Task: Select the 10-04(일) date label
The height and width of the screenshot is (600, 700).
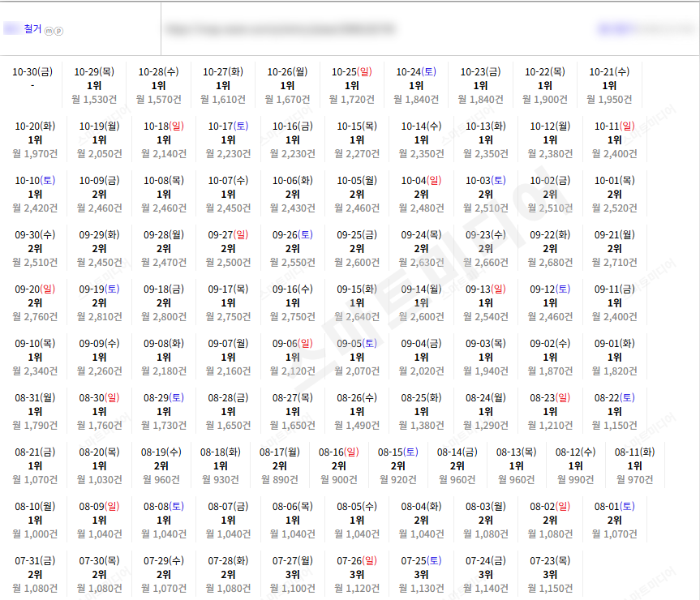Action: (x=422, y=181)
